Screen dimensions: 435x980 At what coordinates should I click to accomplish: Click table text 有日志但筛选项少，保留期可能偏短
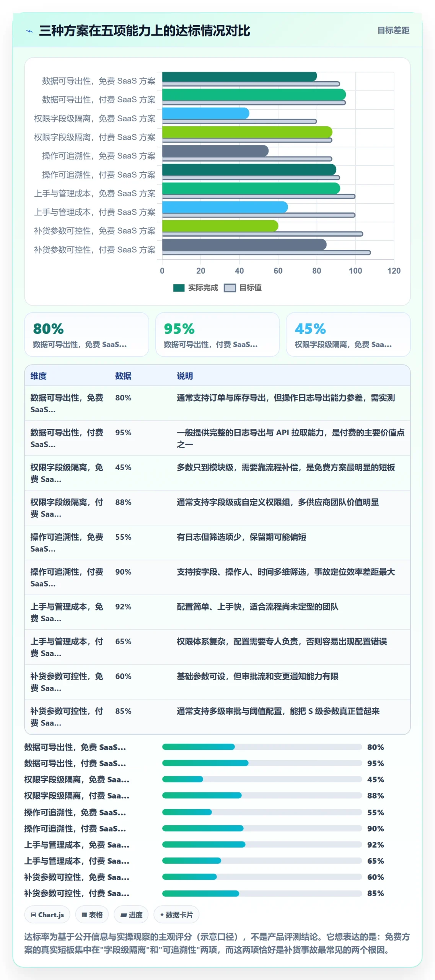tap(241, 537)
